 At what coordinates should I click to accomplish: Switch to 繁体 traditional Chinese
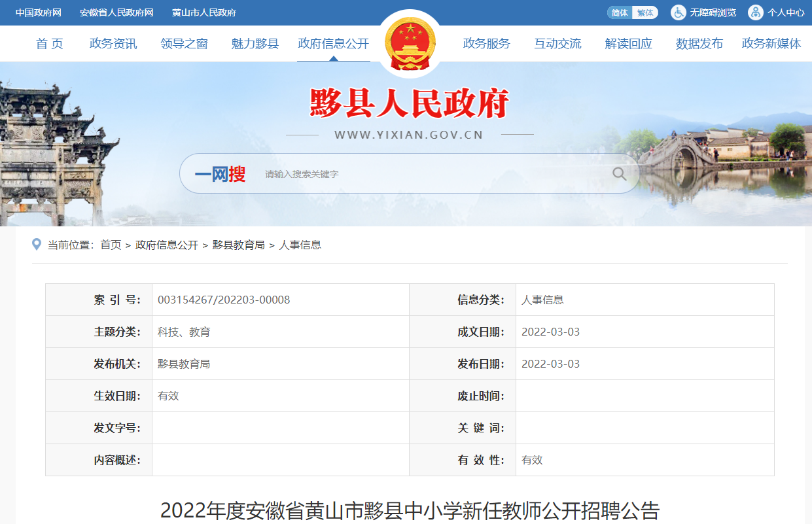645,12
